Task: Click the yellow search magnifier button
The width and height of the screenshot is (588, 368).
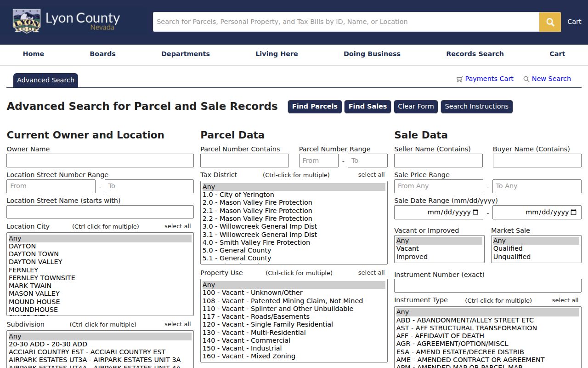Action: (550, 22)
